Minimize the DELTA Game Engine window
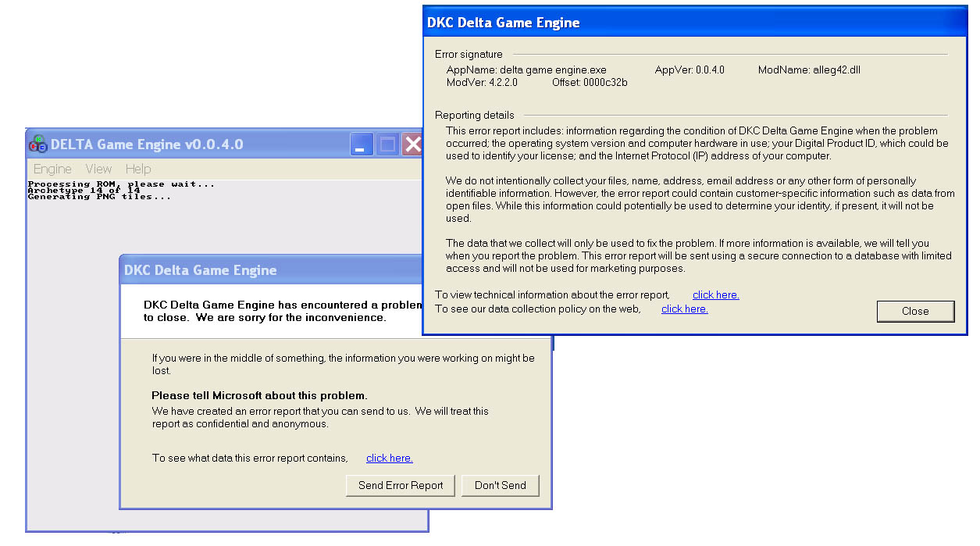The height and width of the screenshot is (546, 980). 362,145
